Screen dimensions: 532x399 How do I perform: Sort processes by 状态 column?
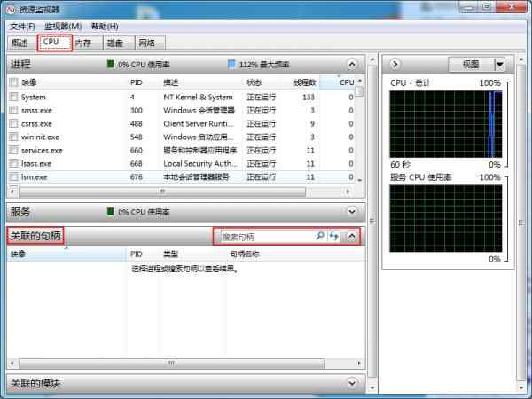[254, 82]
